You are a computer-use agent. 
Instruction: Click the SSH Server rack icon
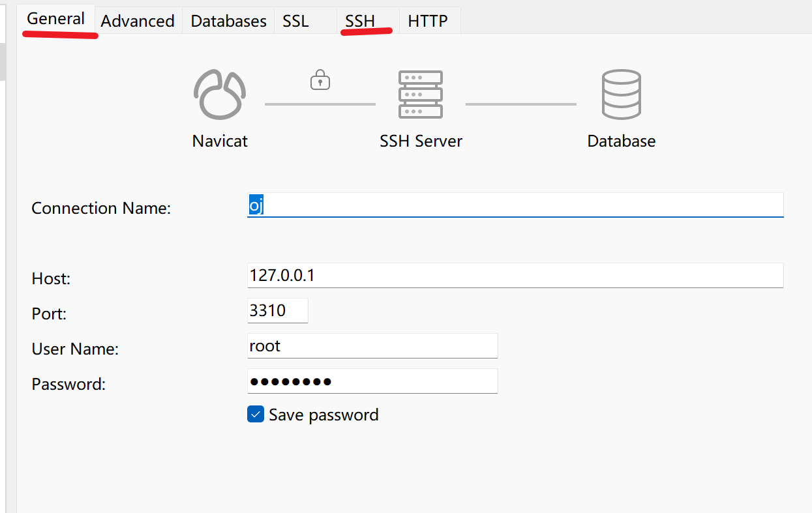pyautogui.click(x=421, y=95)
